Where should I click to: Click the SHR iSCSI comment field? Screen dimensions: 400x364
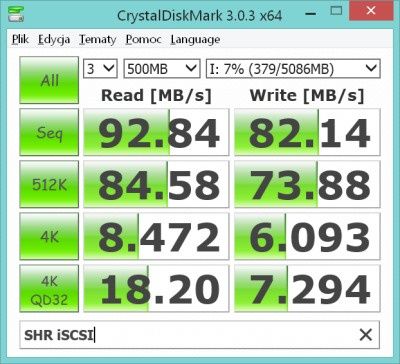(x=199, y=335)
